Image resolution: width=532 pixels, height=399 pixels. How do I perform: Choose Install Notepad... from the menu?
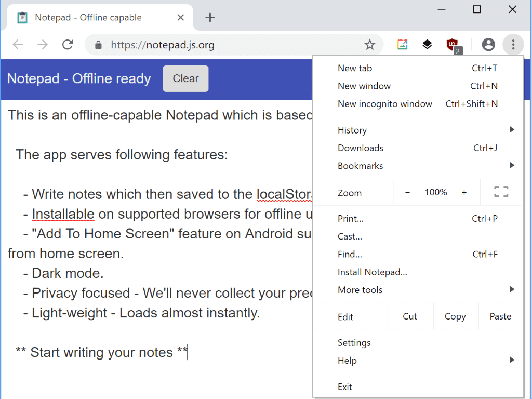tap(418, 272)
